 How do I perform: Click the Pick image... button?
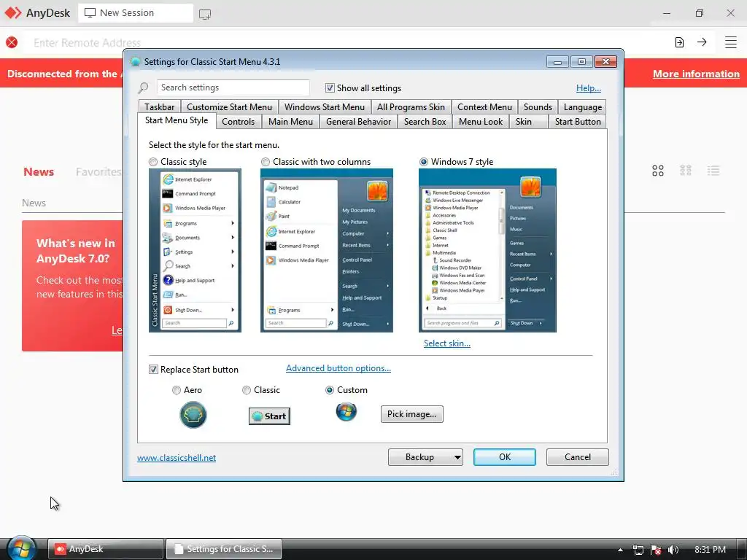pos(411,414)
